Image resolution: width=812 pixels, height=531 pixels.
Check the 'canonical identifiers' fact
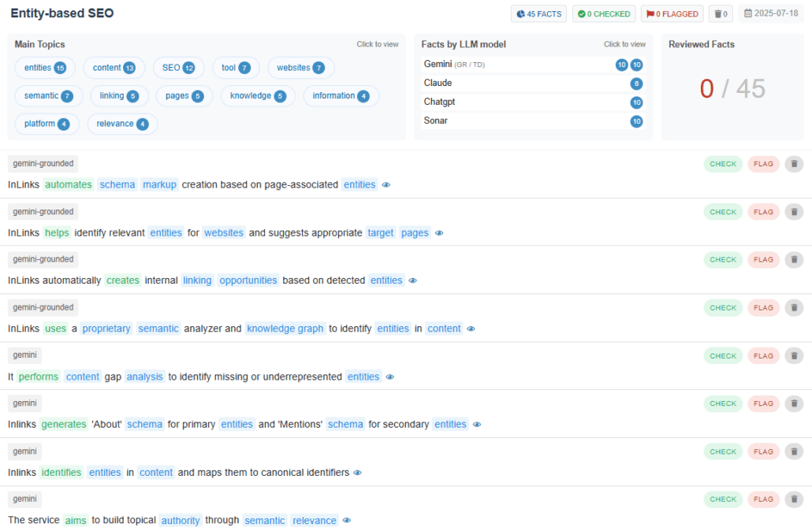723,451
